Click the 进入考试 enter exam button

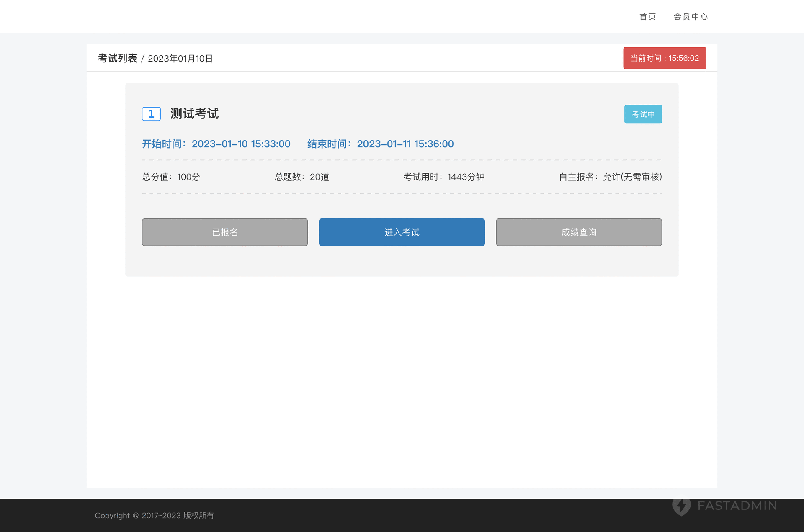[402, 232]
